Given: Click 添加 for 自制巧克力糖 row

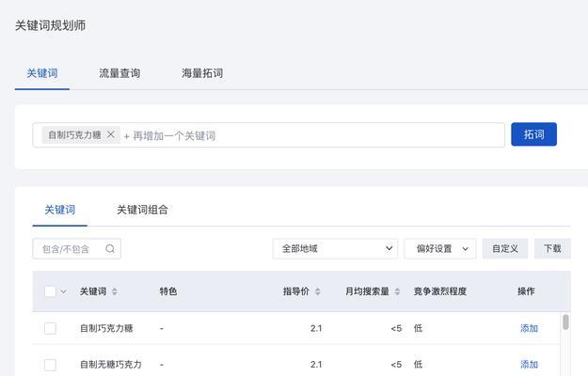Looking at the screenshot, I should pyautogui.click(x=529, y=328).
